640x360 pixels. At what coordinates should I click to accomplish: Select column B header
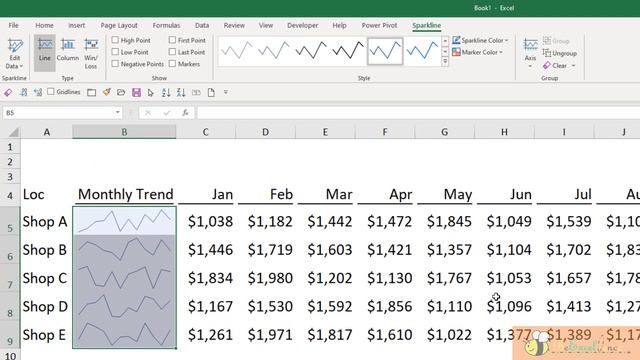click(x=124, y=132)
